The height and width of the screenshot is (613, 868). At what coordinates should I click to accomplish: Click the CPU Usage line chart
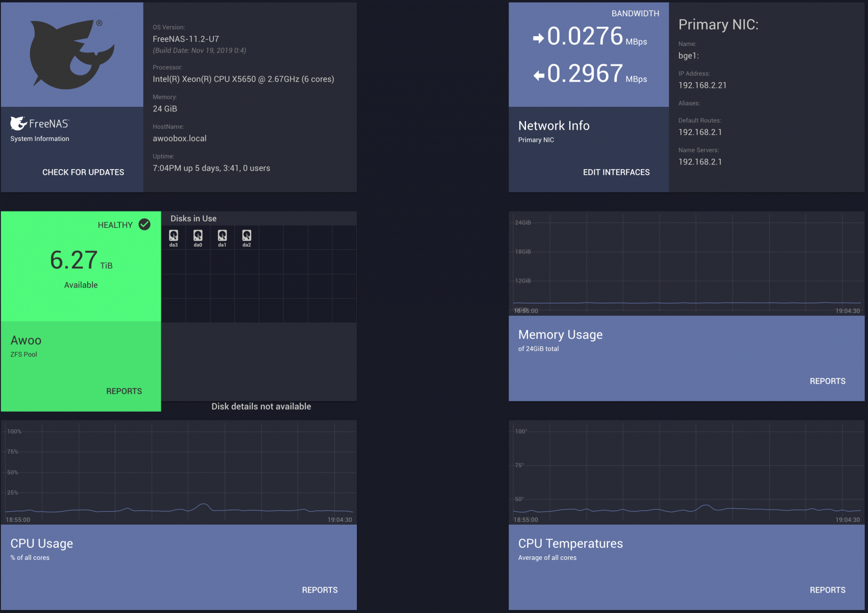click(179, 473)
